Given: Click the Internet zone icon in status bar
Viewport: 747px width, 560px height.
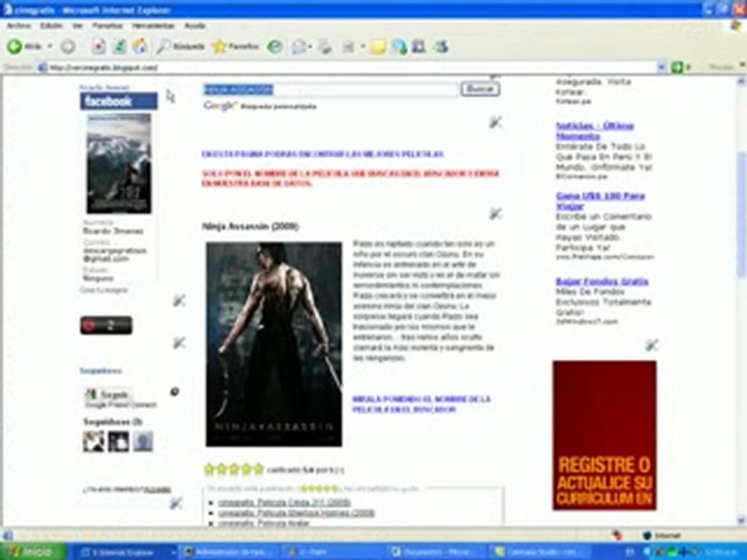Looking at the screenshot, I should 647,536.
